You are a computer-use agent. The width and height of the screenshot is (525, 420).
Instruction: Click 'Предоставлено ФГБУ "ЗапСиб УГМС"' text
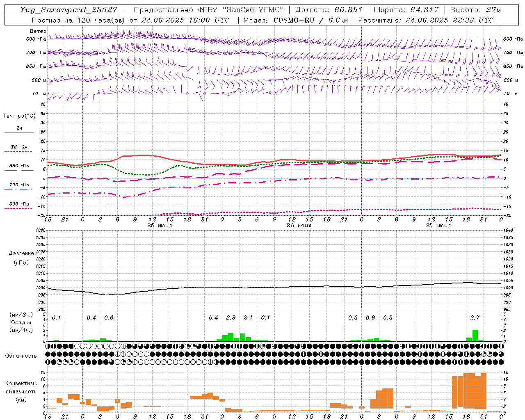coord(209,10)
